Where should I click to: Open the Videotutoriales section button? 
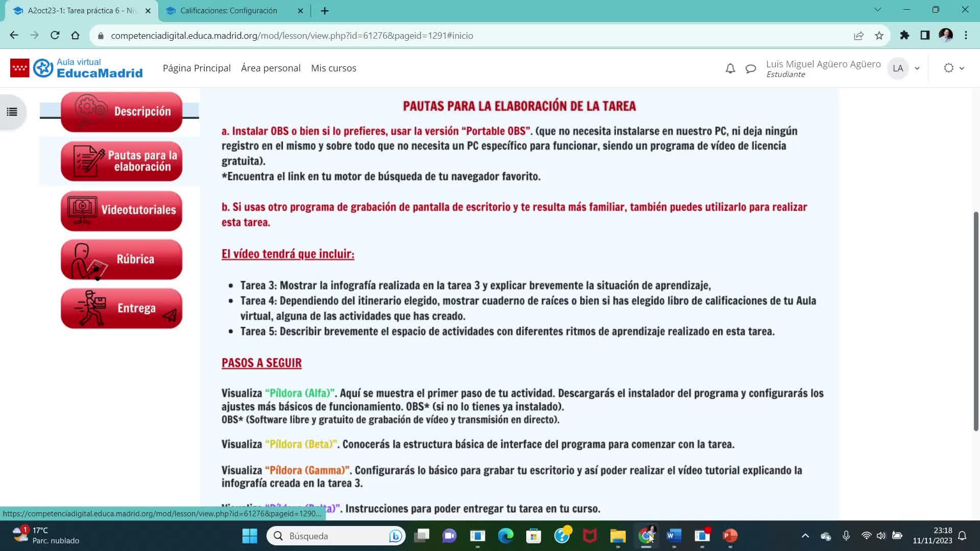point(121,210)
